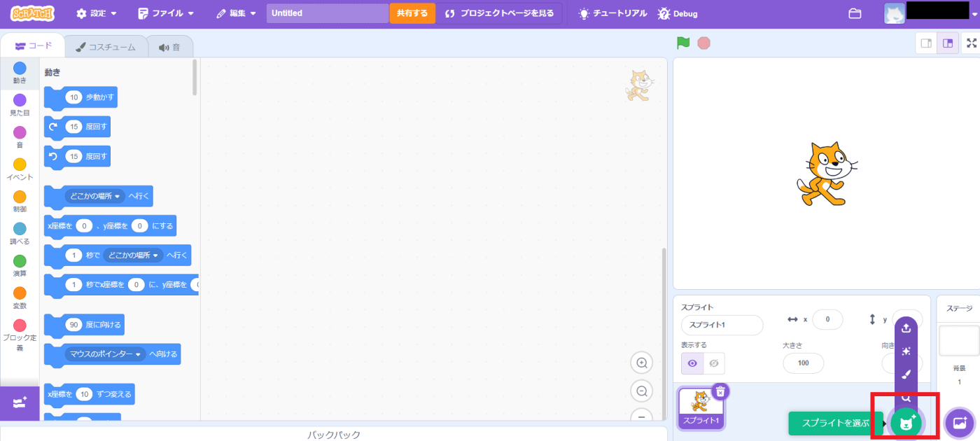Zoom in the code workspace
Screen dimensions: 980x441
(x=641, y=363)
